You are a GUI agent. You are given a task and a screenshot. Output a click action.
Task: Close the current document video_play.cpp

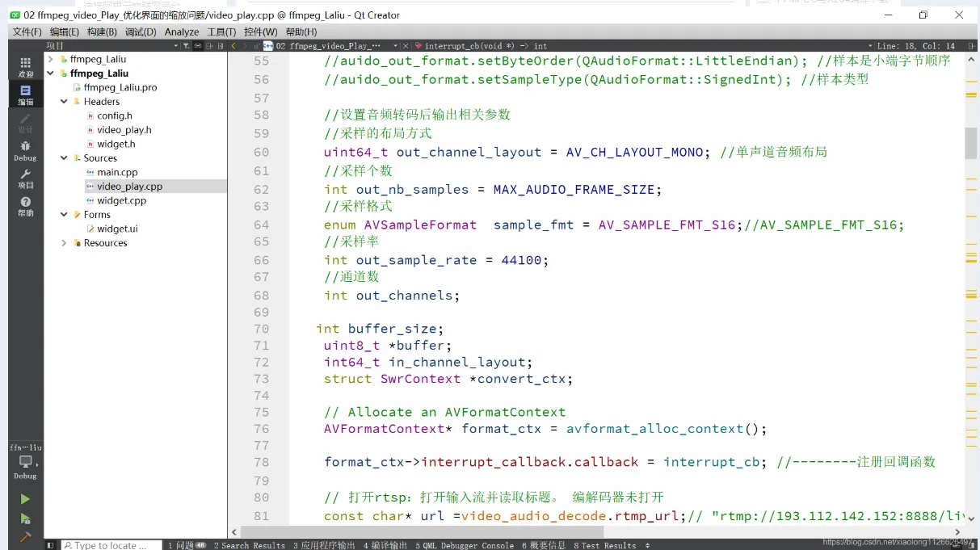[405, 46]
